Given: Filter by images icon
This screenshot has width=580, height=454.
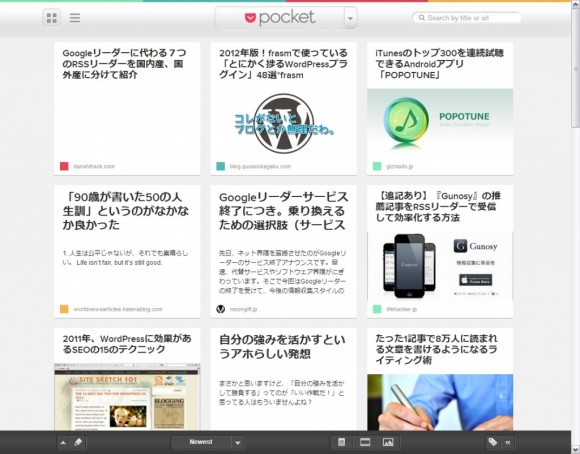Looking at the screenshot, I should 388,442.
